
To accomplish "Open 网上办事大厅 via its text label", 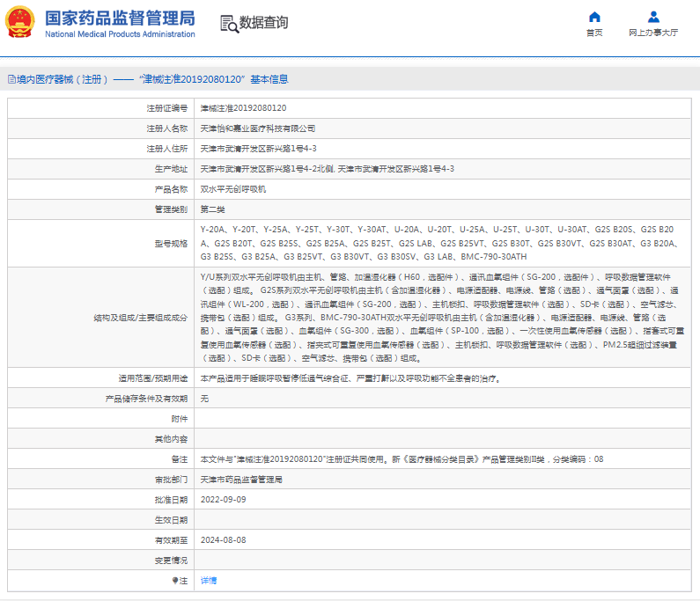I will (653, 33).
